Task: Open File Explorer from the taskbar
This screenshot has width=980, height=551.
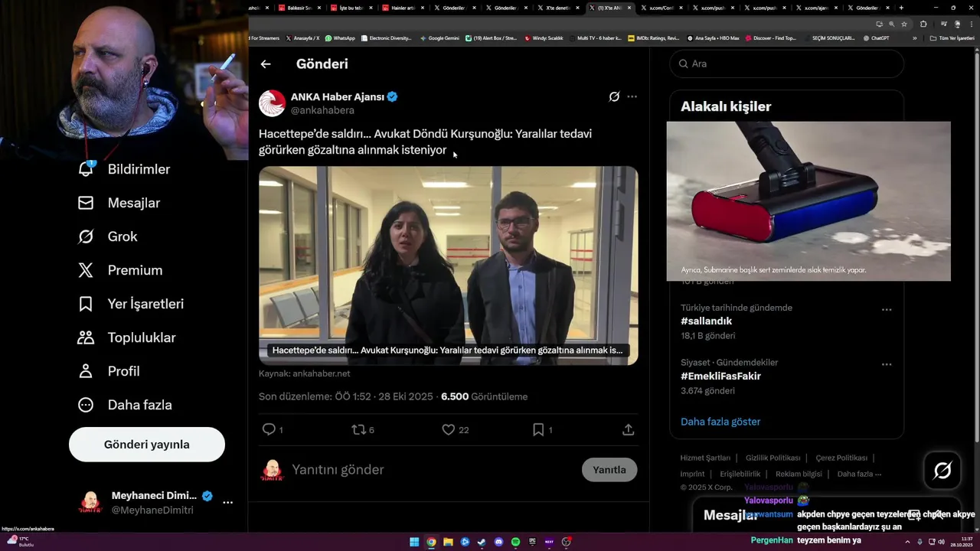Action: (448, 542)
